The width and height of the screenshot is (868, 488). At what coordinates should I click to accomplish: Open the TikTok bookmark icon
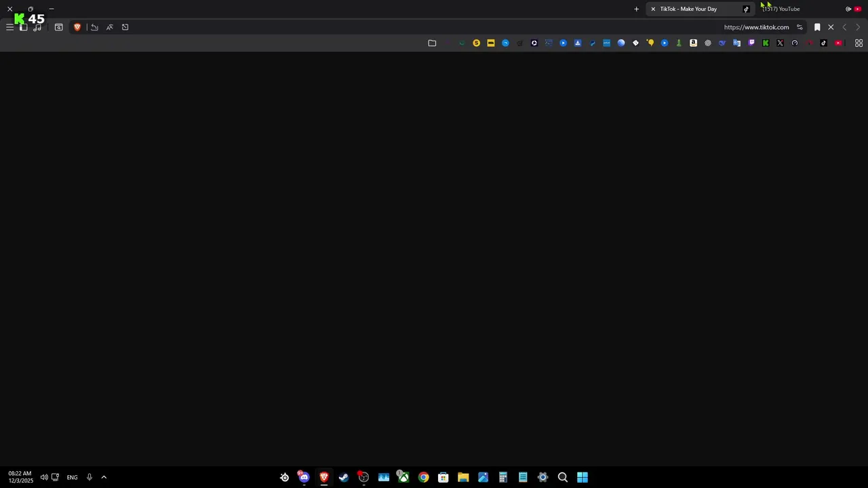(x=823, y=43)
